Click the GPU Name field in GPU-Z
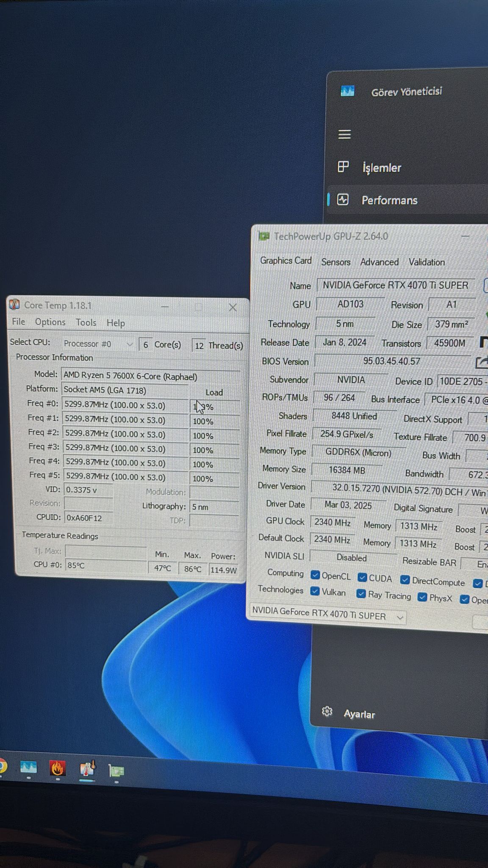Screen dimensions: 488x868 (x=395, y=285)
